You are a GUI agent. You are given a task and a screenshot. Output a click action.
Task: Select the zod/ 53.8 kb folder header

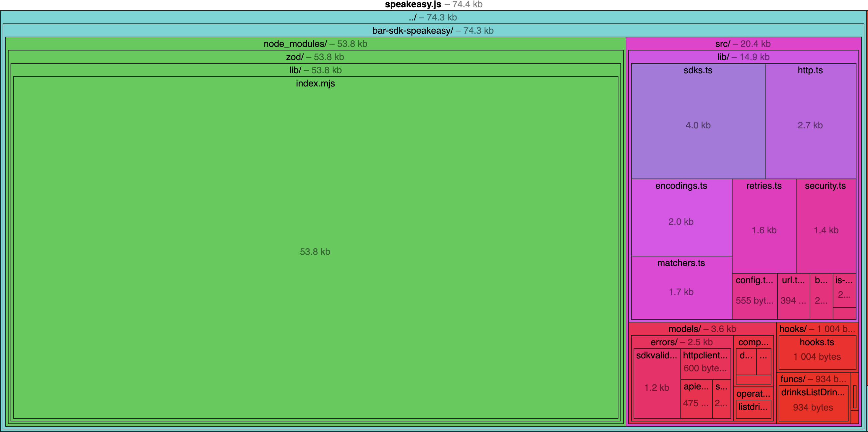click(x=315, y=57)
